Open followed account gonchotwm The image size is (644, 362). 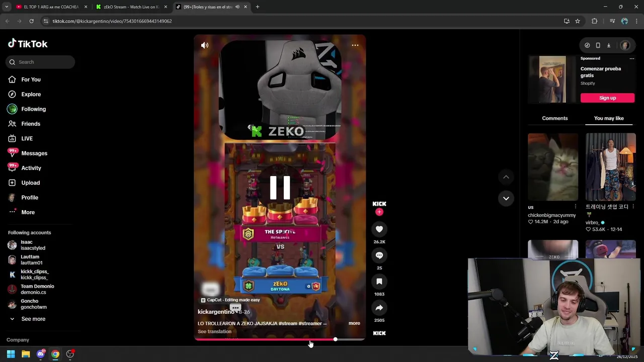coord(28,304)
